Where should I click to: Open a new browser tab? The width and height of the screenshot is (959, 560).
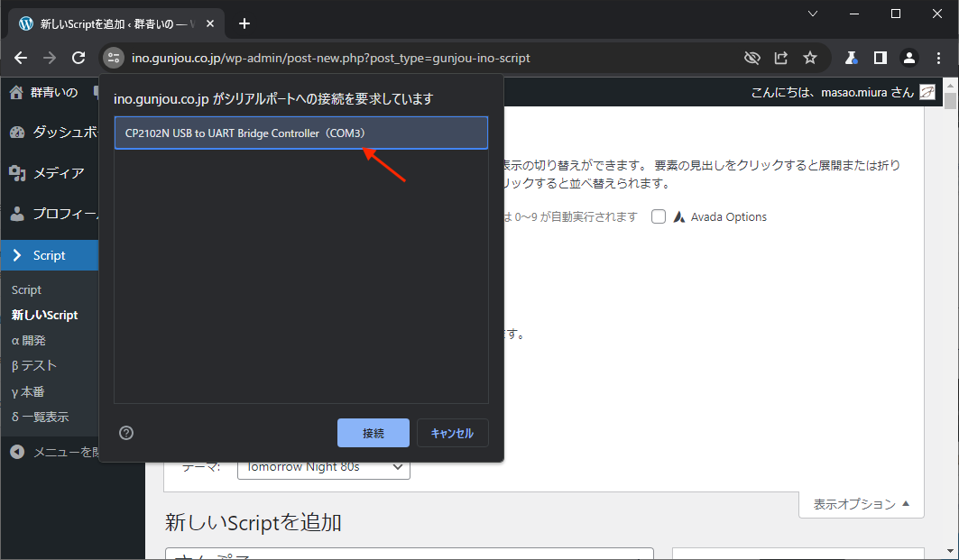pyautogui.click(x=244, y=23)
